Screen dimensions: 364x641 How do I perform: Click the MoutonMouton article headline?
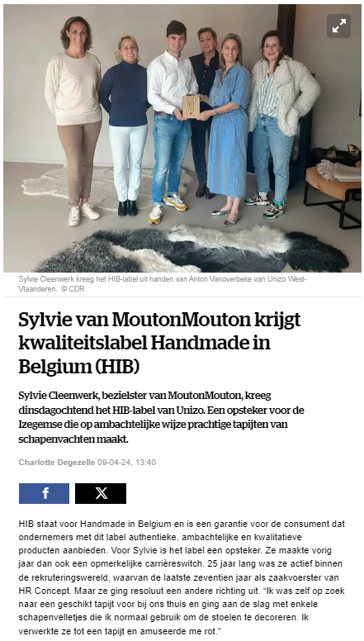click(159, 344)
